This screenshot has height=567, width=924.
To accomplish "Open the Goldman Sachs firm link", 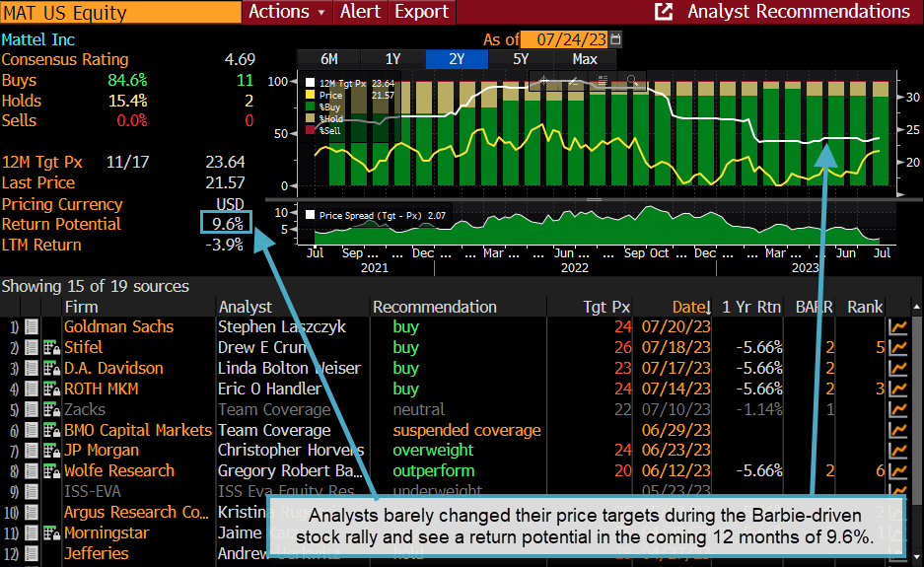I will [118, 326].
